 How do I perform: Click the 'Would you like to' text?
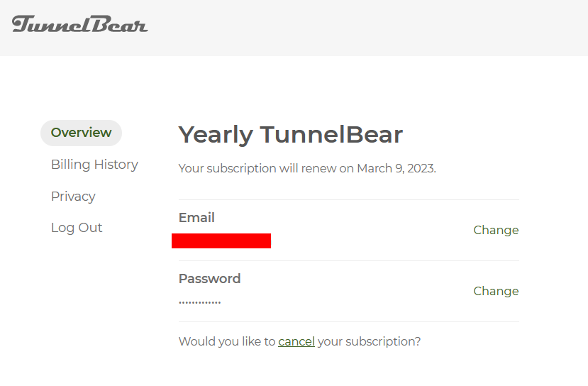[227, 341]
